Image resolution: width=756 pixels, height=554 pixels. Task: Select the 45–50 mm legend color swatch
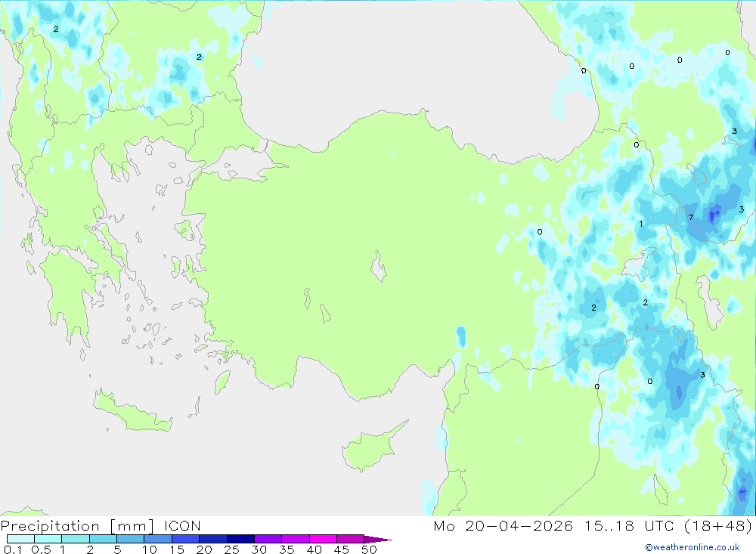point(351,539)
